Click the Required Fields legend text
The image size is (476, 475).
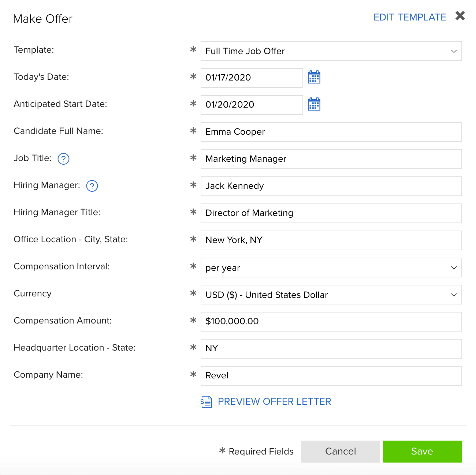point(261,452)
